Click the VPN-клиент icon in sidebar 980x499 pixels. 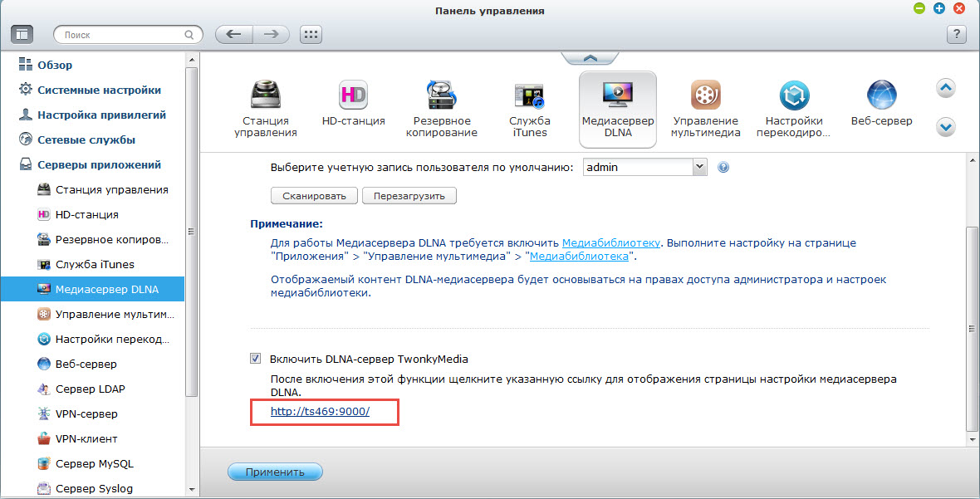point(44,438)
